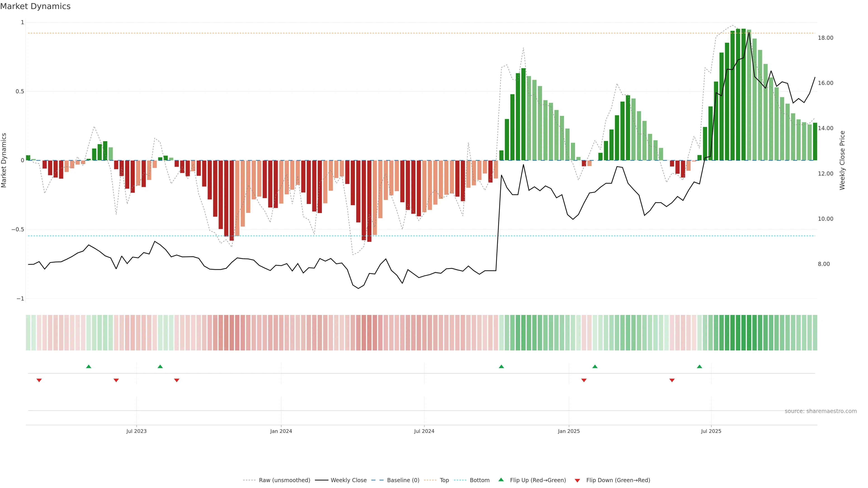
Task: Click the green flip-up marker after Jan 2025
Action: (595, 366)
